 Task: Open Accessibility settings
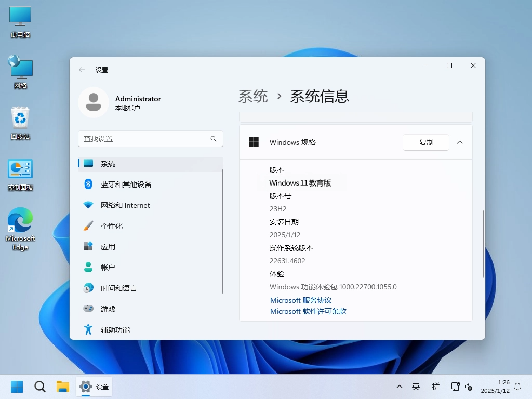pos(115,330)
